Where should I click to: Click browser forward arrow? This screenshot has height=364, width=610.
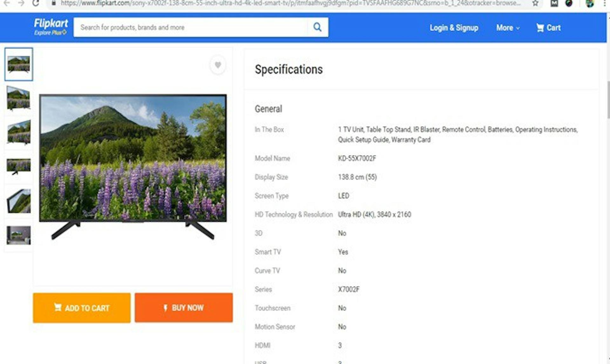point(21,3)
